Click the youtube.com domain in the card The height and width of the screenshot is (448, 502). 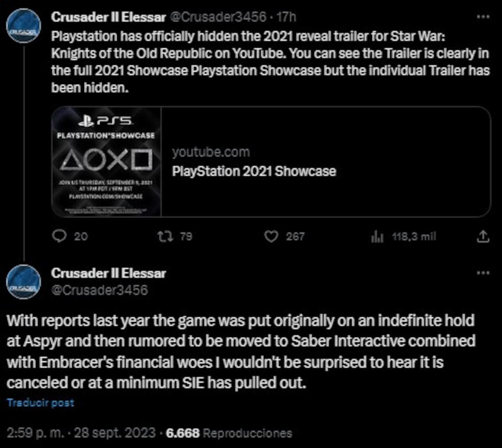pos(211,152)
